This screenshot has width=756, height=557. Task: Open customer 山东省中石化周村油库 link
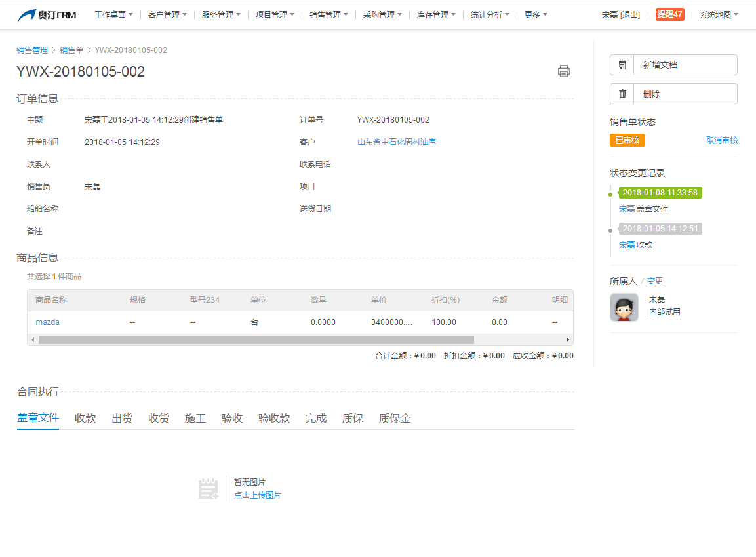[x=397, y=142]
